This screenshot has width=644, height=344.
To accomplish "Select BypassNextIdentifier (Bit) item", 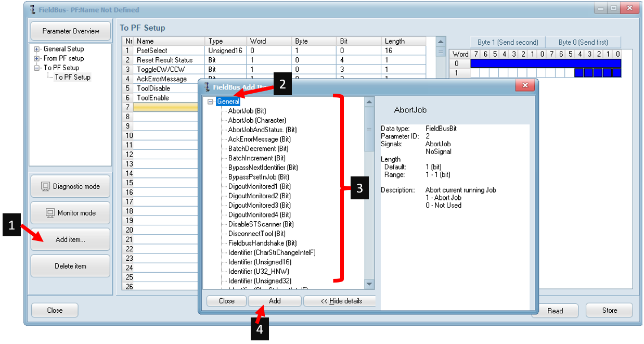I will pos(263,168).
